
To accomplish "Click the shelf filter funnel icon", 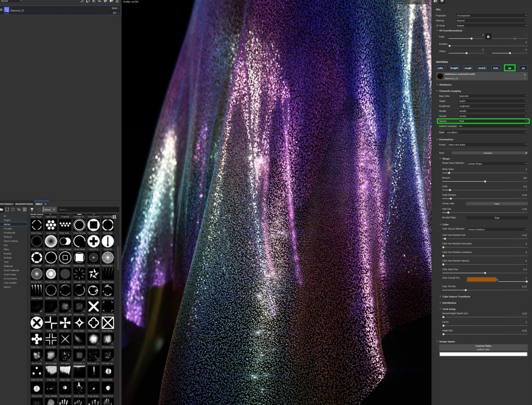I will (x=32, y=209).
